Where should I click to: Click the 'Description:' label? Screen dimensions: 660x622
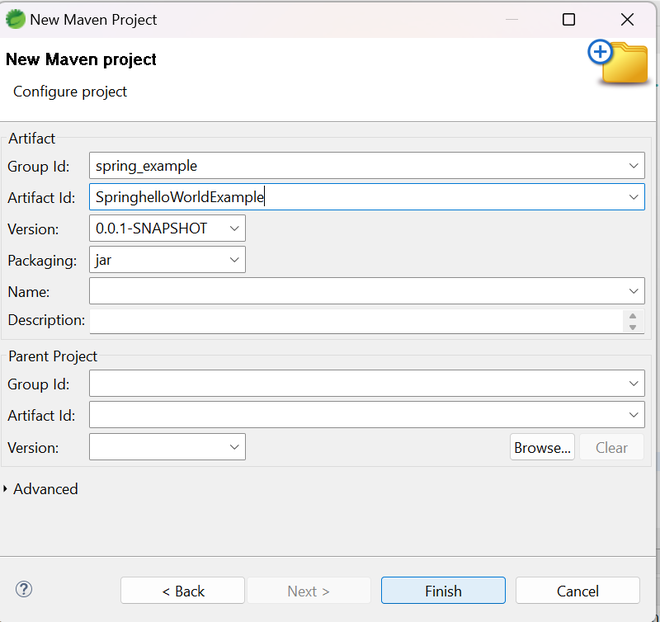[x=46, y=320]
